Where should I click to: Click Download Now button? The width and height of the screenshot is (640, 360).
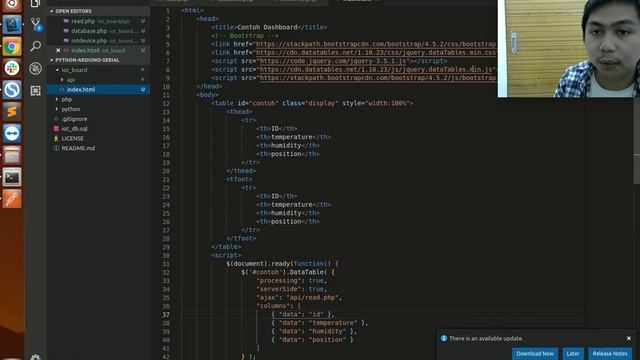tap(535, 353)
